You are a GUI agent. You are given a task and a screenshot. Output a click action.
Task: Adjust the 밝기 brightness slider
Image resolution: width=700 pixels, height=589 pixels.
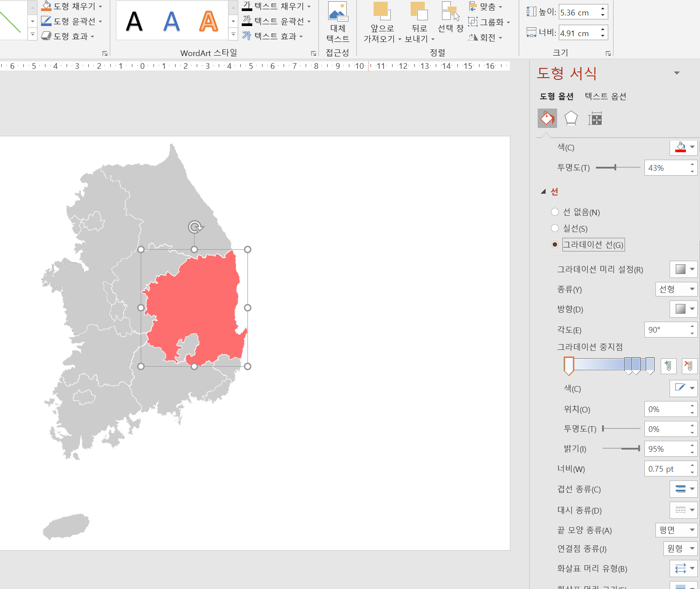coord(638,448)
